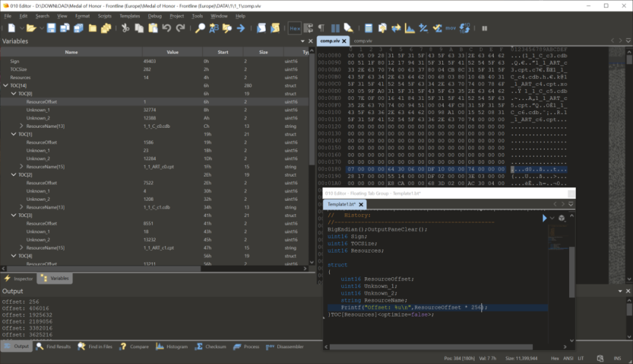Collapse the TOC[3] struct node
This screenshot has width=633, height=364.
coord(14,215)
